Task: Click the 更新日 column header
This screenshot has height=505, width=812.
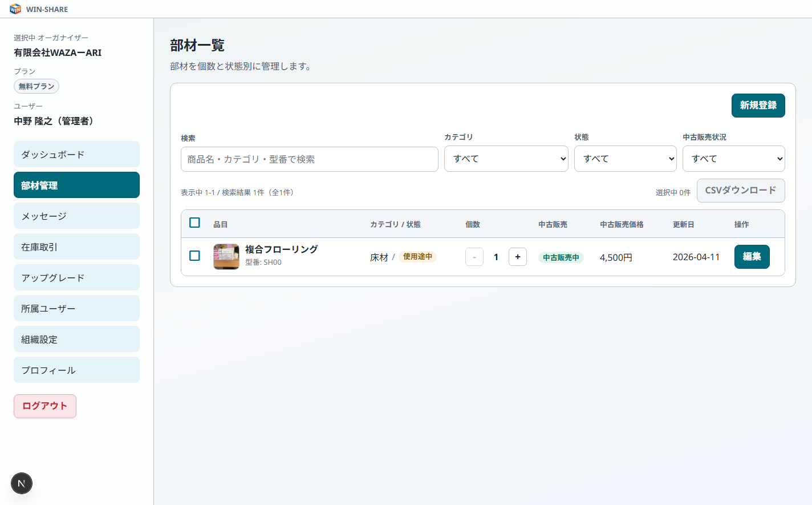Action: click(684, 225)
